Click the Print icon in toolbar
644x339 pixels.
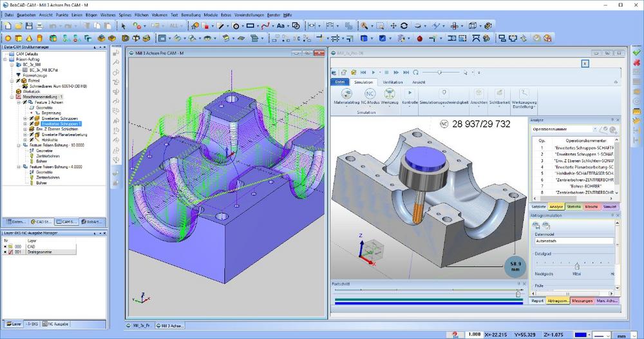point(39,26)
